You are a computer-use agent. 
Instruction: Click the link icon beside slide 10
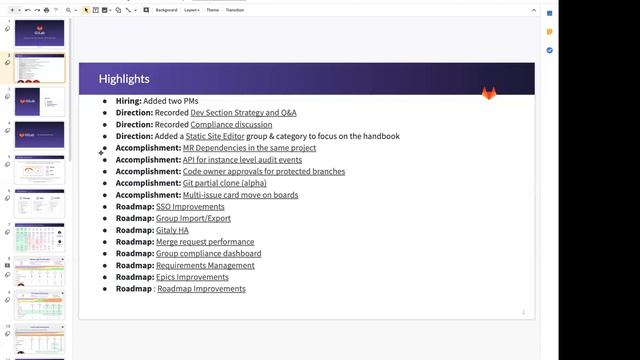click(x=7, y=334)
